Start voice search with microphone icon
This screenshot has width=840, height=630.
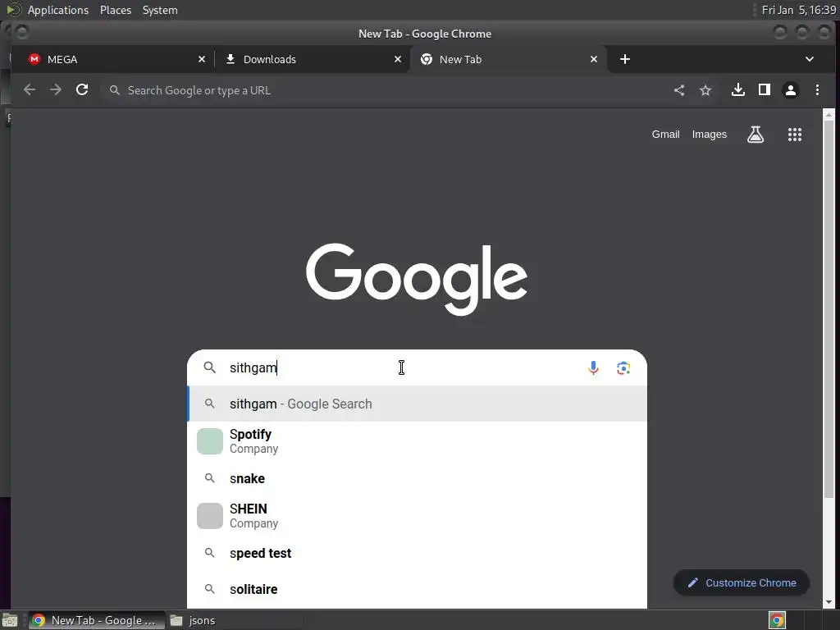click(x=593, y=368)
